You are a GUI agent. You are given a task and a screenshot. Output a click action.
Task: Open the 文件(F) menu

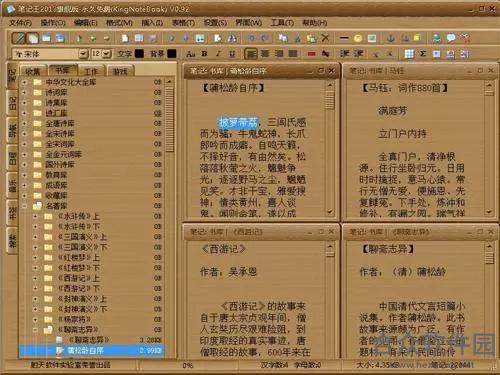(20, 23)
